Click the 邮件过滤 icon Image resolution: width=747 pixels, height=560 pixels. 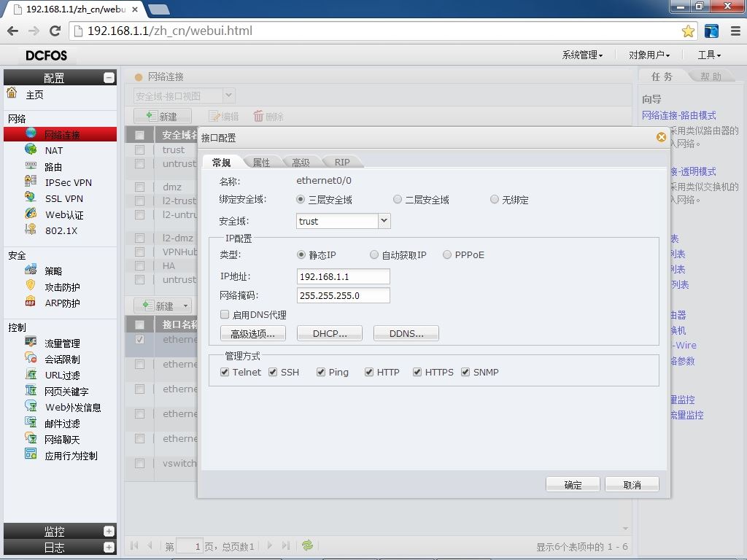(31, 422)
